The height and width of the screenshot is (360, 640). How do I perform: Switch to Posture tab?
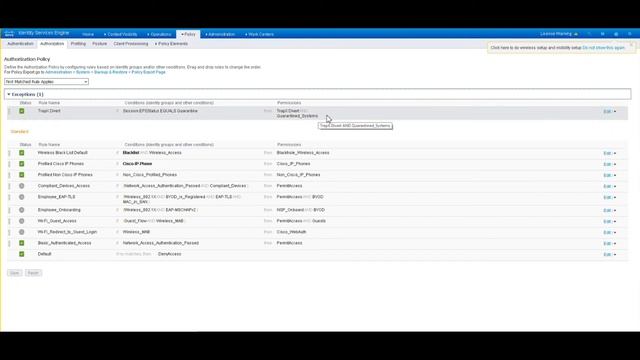coord(100,44)
